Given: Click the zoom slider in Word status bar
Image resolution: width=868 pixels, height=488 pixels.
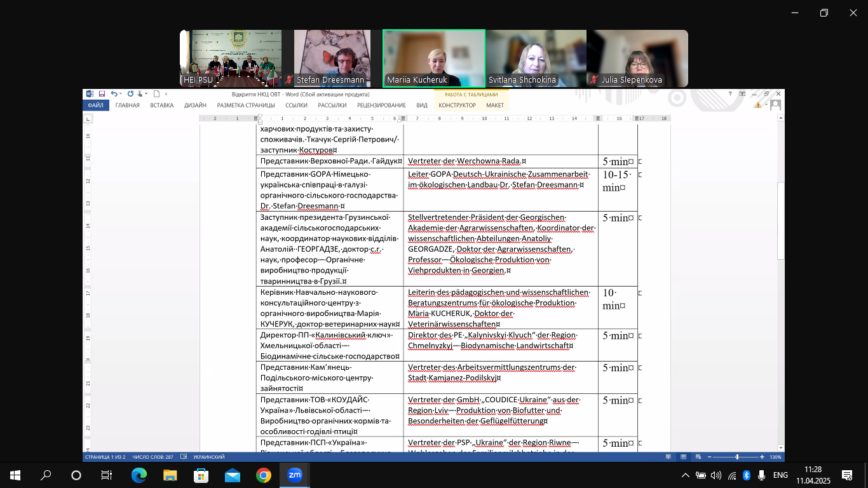Looking at the screenshot, I should 737,457.
